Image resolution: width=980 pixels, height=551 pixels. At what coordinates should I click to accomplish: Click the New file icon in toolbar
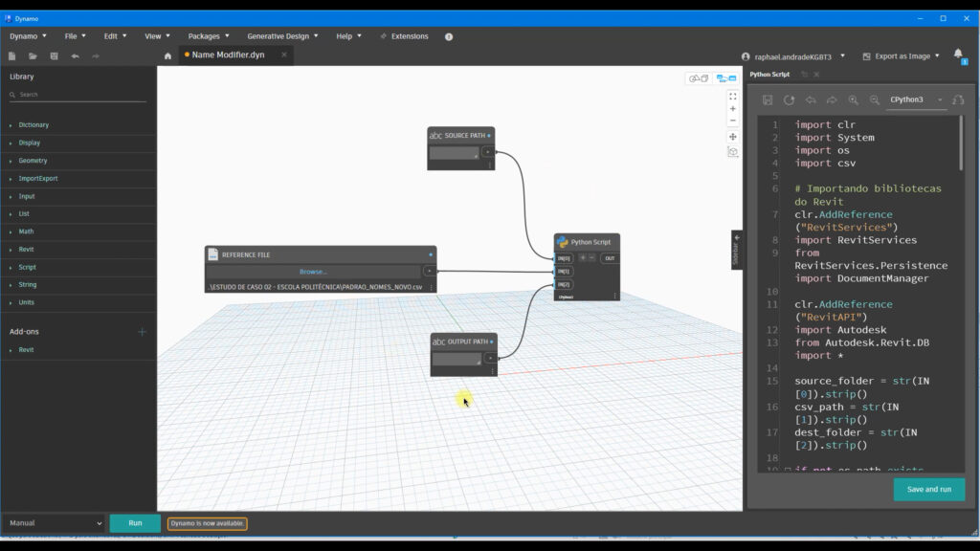pos(11,56)
